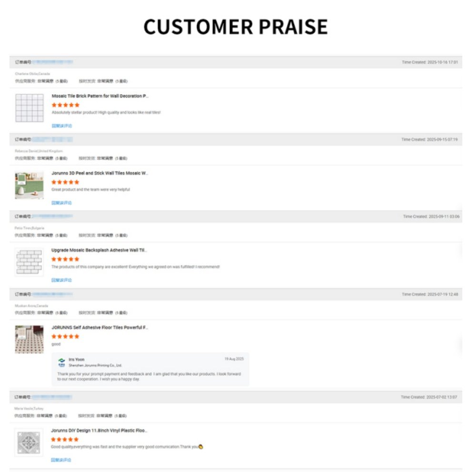The height and width of the screenshot is (476, 476).
Task: Open the white mosaic tile product thumbnail
Action: 29,108
